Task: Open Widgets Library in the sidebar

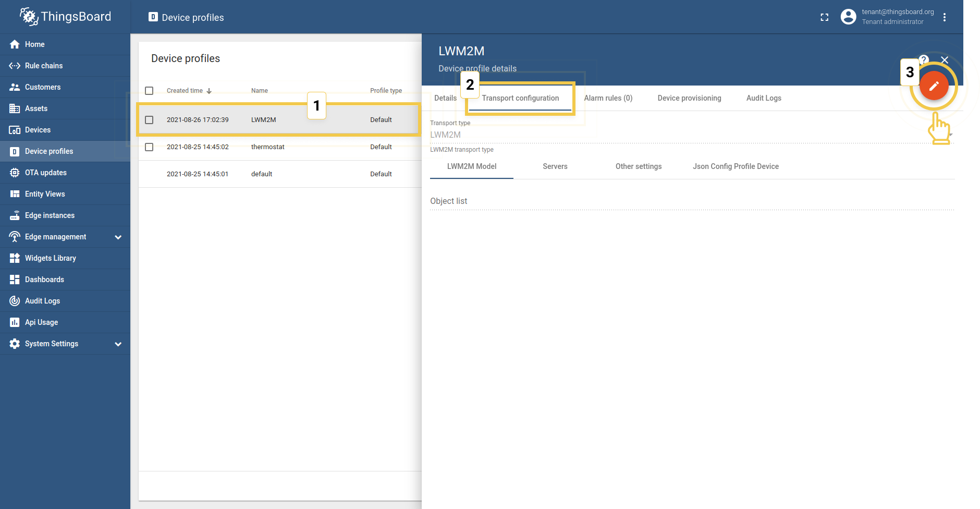Action: point(50,258)
